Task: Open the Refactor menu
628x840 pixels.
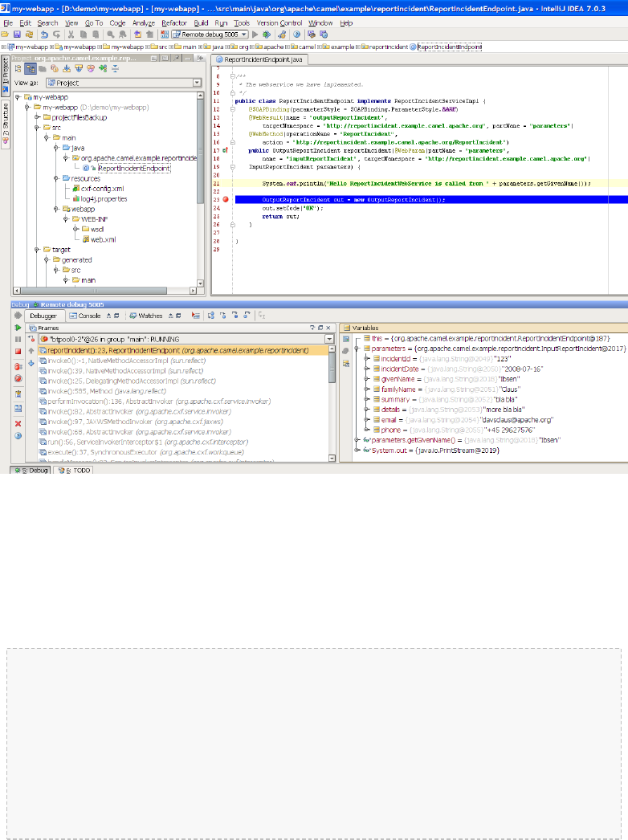Action: pyautogui.click(x=174, y=23)
